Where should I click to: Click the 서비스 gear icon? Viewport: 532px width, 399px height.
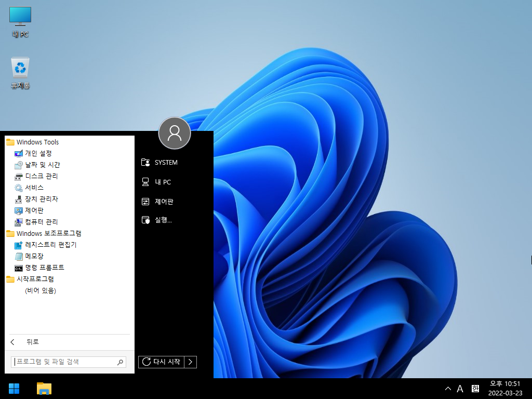(x=19, y=188)
